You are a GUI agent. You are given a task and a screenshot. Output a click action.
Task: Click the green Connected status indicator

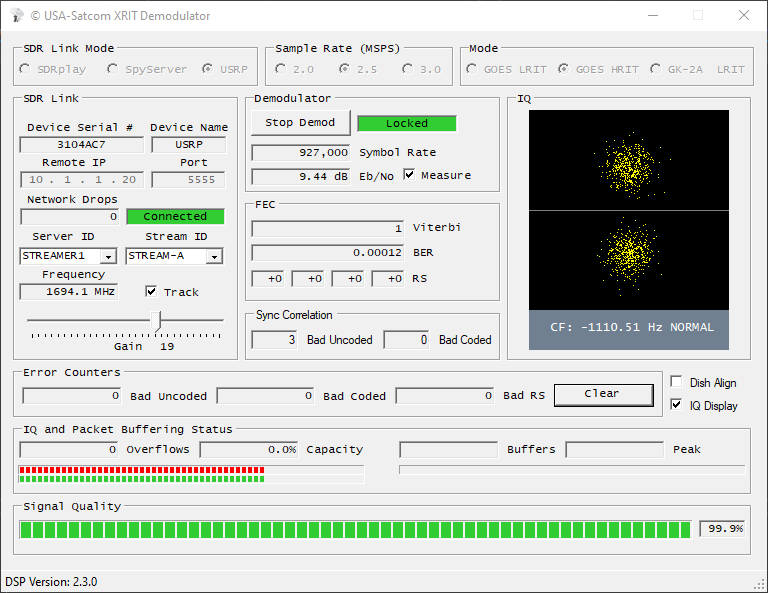click(175, 216)
